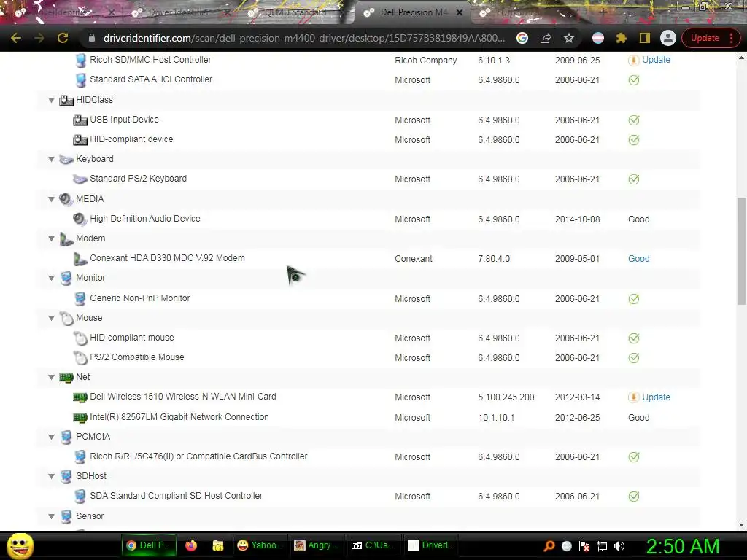Click the HID-compliant device icon

tap(80, 139)
